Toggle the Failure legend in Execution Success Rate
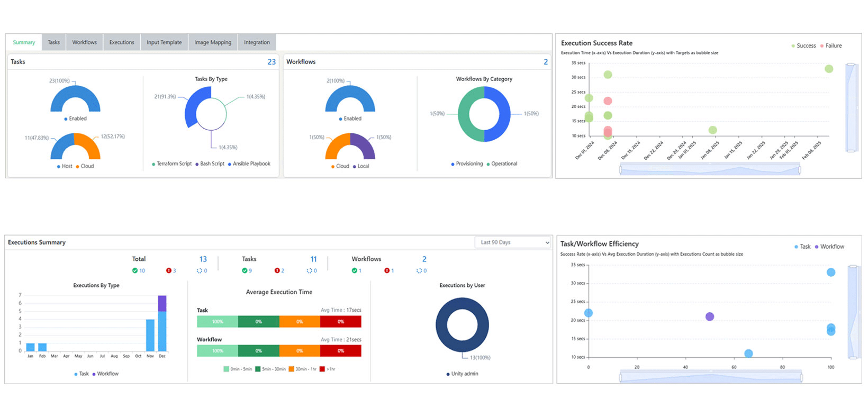 pos(830,46)
